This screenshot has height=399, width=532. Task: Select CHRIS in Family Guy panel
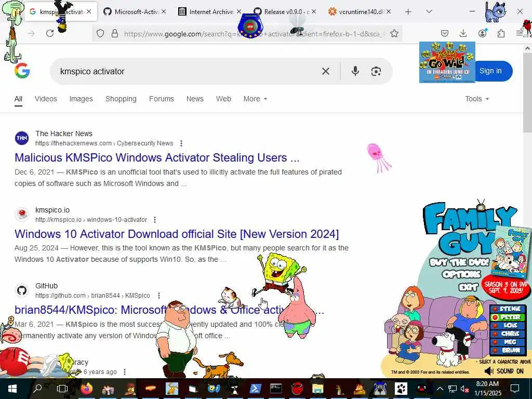pyautogui.click(x=508, y=334)
